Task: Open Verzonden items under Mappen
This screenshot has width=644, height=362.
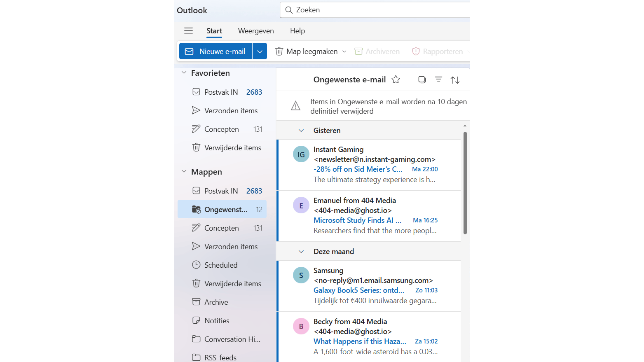Action: coord(222,246)
